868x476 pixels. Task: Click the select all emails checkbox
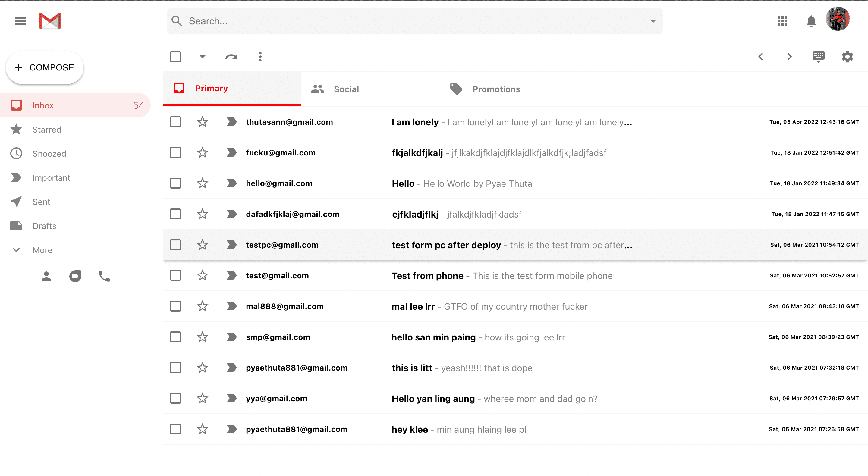pyautogui.click(x=175, y=56)
